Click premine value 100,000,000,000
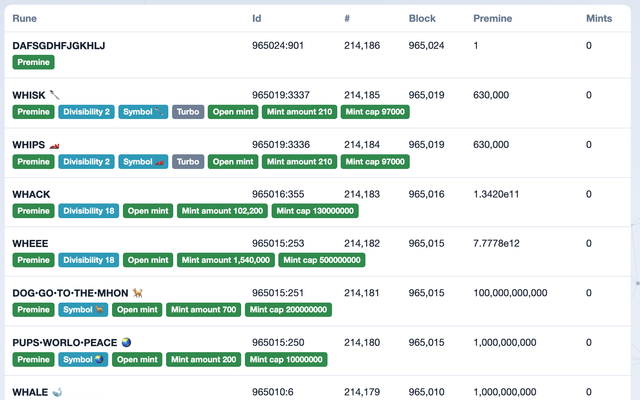This screenshot has width=640, height=400. tap(510, 293)
